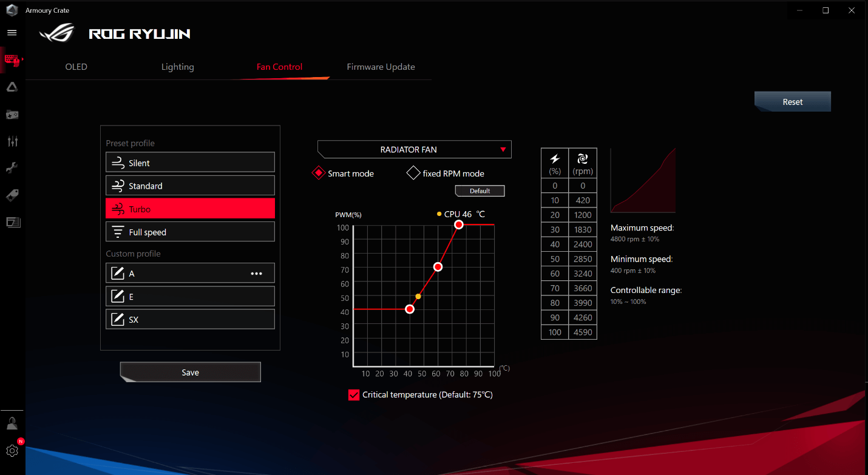Click fan curve point at 40% PWM
This screenshot has height=475, width=868.
point(410,309)
